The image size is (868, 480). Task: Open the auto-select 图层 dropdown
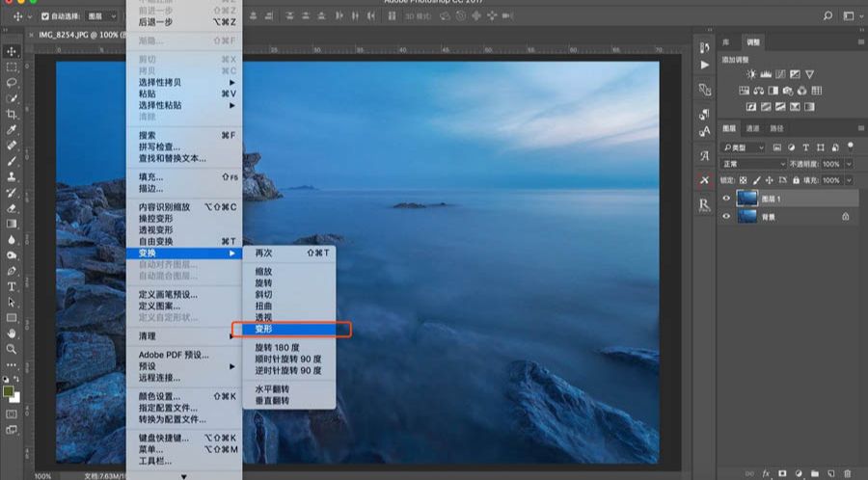101,16
